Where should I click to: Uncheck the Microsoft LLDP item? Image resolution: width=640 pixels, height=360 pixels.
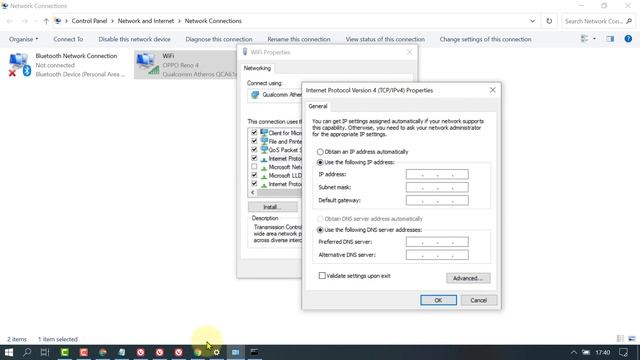254,176
